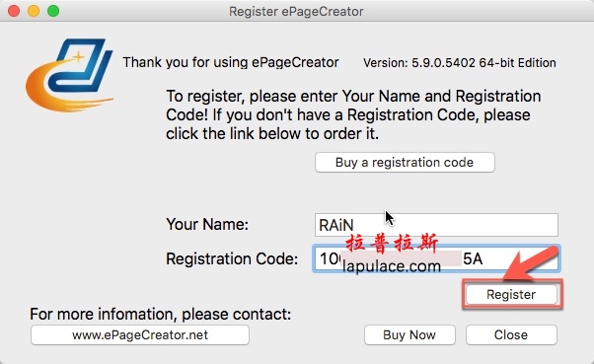Click the ePageCreator logo icon
This screenshot has height=364, width=594.
pyautogui.click(x=69, y=75)
